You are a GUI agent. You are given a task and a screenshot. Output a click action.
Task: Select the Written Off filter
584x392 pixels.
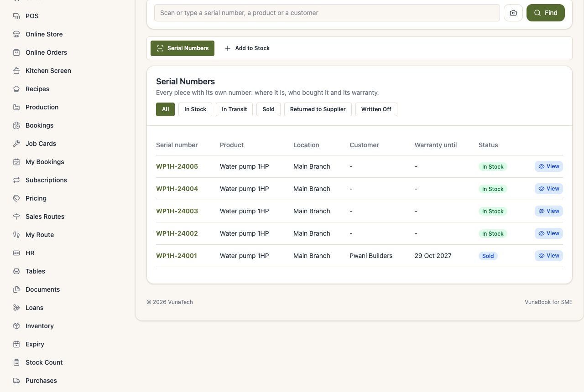(x=376, y=109)
